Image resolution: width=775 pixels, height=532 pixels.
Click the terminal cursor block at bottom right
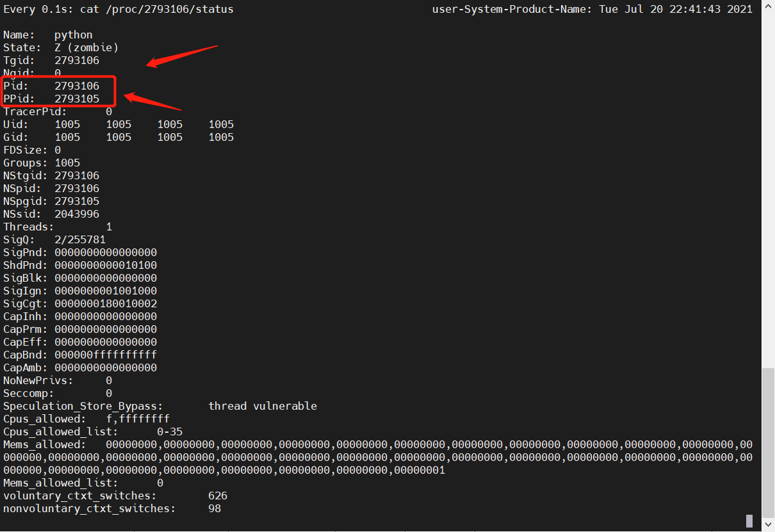point(749,520)
